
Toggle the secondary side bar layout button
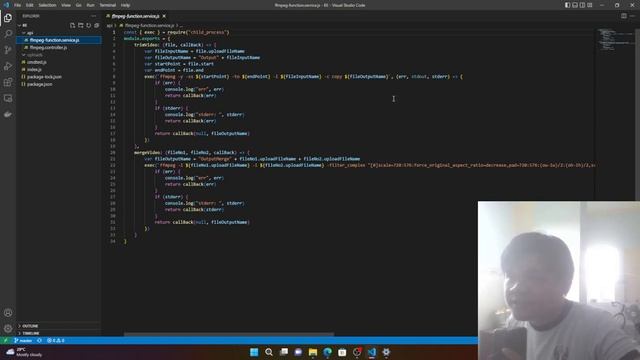click(582, 5)
